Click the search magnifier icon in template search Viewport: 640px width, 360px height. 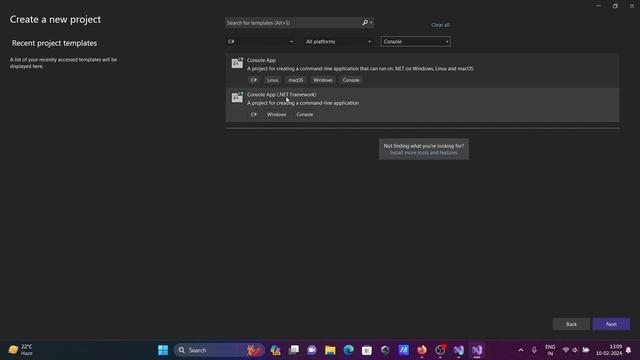click(365, 23)
